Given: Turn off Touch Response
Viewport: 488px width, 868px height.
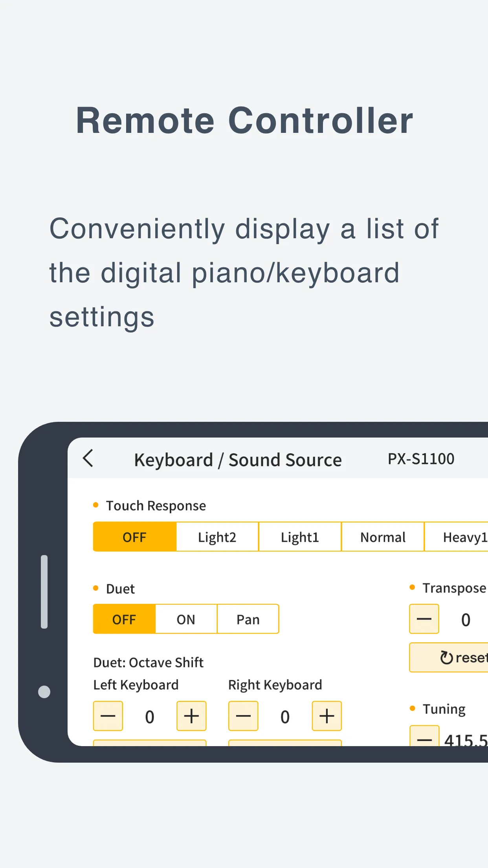Looking at the screenshot, I should [134, 537].
